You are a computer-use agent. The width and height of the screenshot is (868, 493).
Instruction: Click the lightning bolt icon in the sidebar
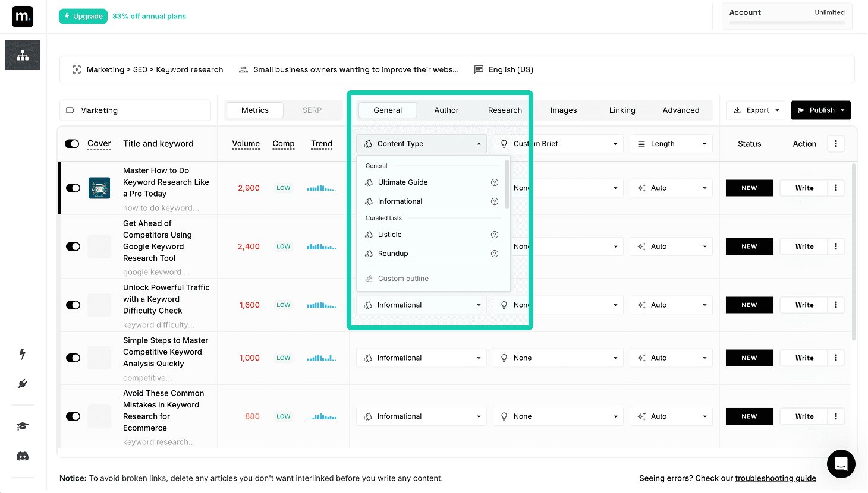[x=22, y=355]
